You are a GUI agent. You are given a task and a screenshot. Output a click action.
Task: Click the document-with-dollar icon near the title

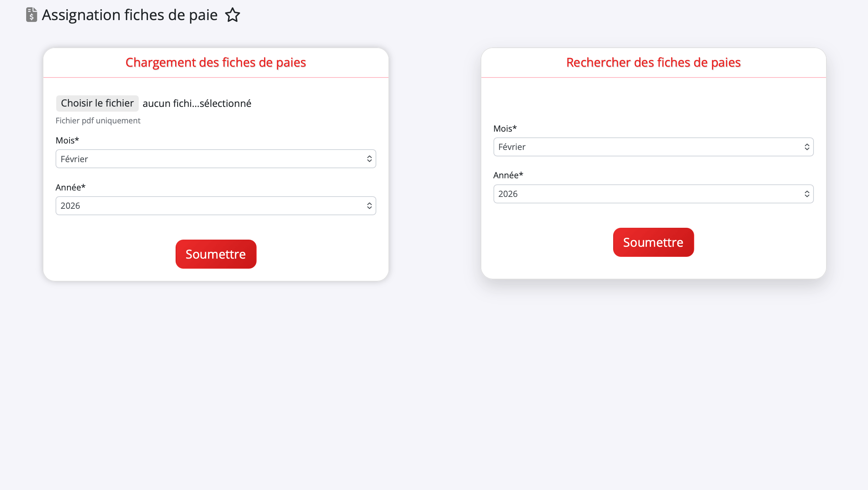tap(31, 15)
